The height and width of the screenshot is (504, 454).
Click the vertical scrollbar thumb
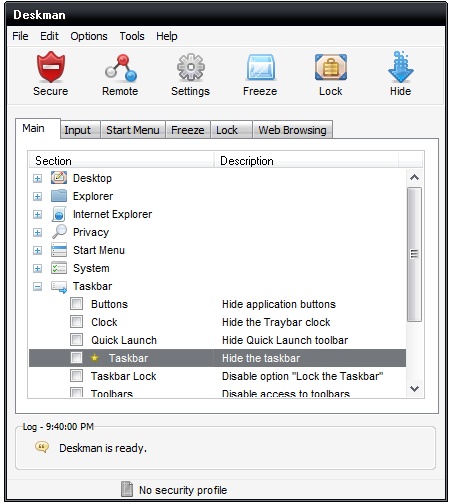tap(414, 254)
